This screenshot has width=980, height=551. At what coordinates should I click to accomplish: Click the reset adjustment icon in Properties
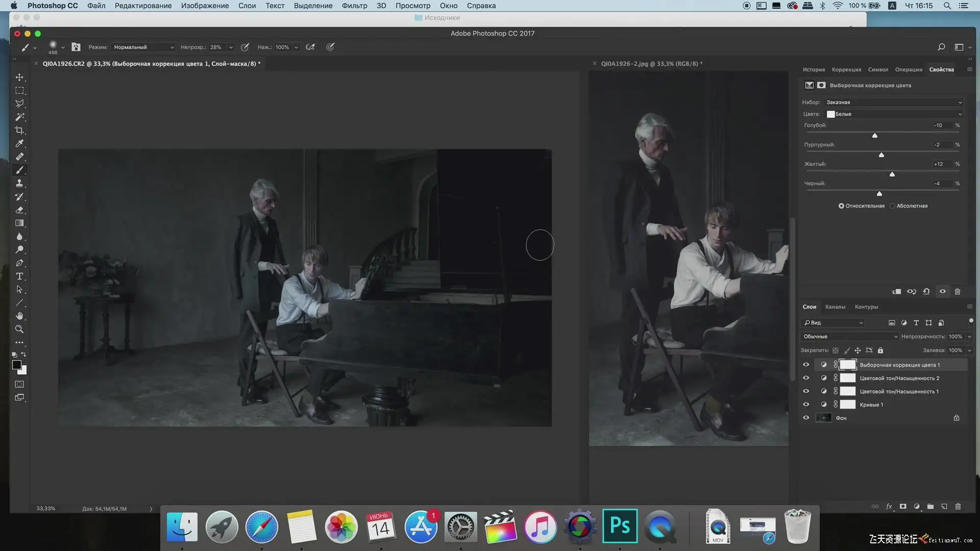926,291
